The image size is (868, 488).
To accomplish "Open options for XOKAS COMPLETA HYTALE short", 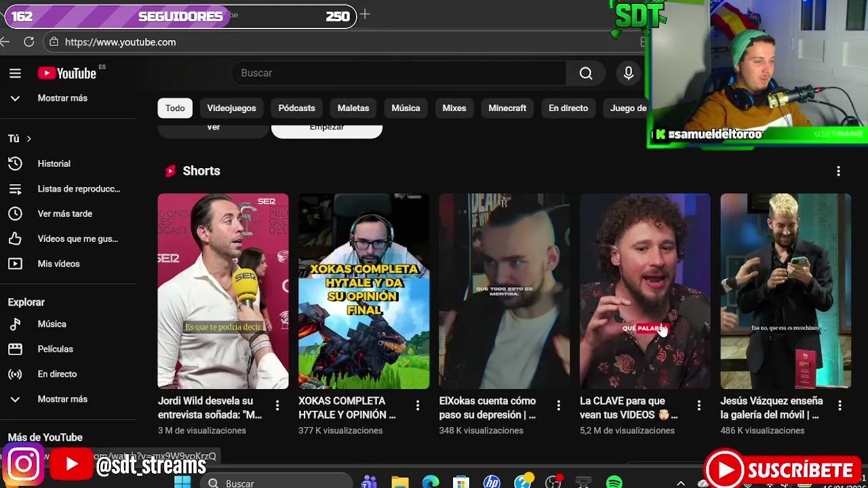I will [418, 405].
